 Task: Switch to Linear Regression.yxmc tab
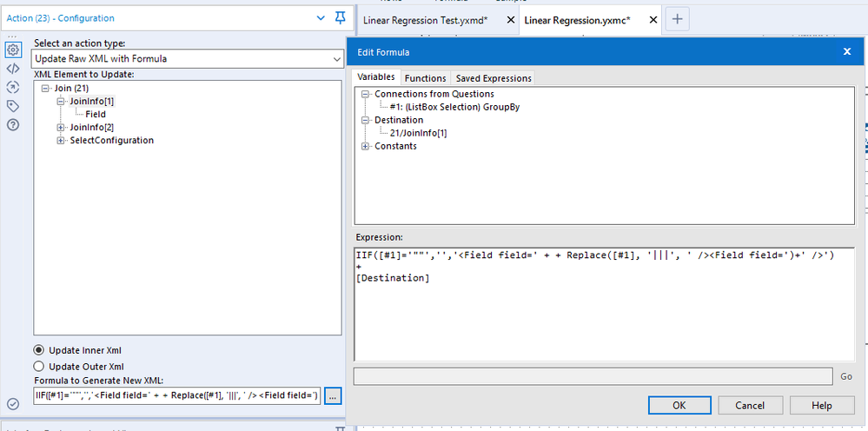tap(577, 20)
